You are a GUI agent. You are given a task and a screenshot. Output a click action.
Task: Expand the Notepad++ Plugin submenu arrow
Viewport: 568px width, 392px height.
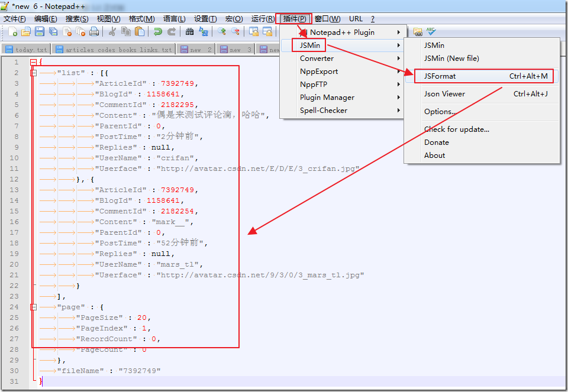pyautogui.click(x=398, y=32)
